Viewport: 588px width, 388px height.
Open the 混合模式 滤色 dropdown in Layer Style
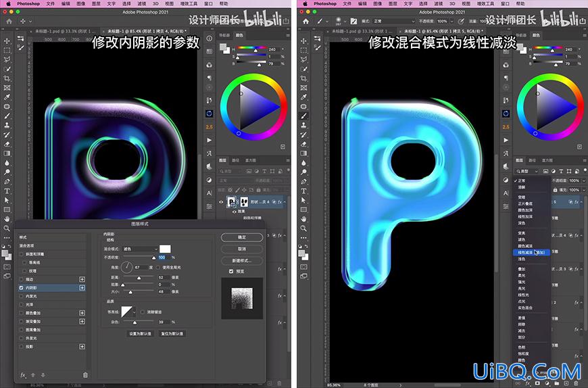coord(141,249)
